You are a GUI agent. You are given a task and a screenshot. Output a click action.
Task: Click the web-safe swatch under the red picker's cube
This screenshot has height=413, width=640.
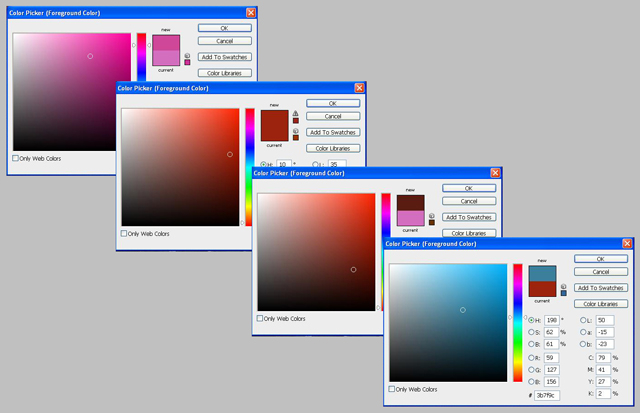(x=296, y=138)
